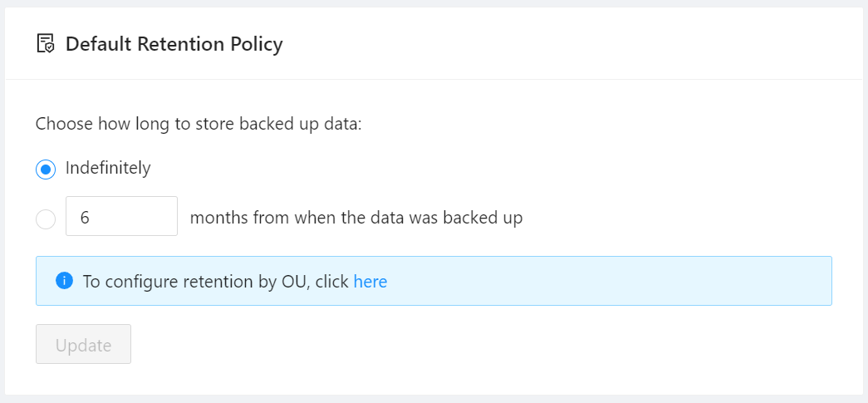Click the retention policy document icon

click(46, 44)
